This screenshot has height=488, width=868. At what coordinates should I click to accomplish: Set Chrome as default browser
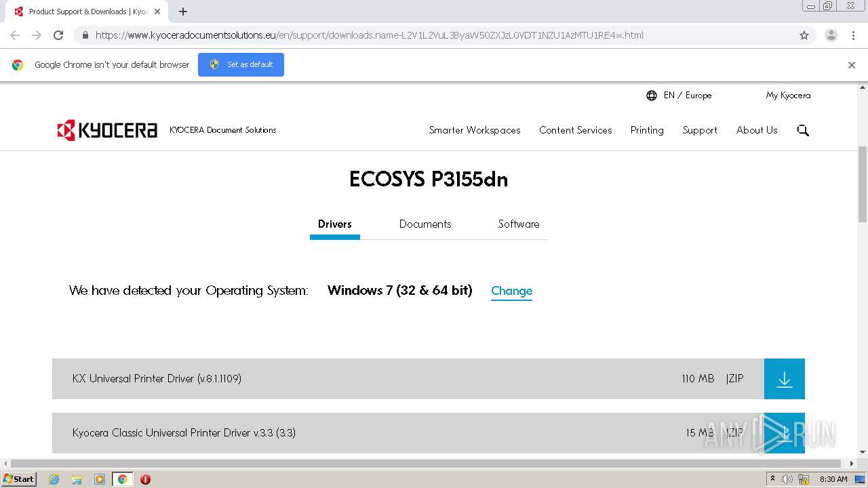[x=241, y=65]
